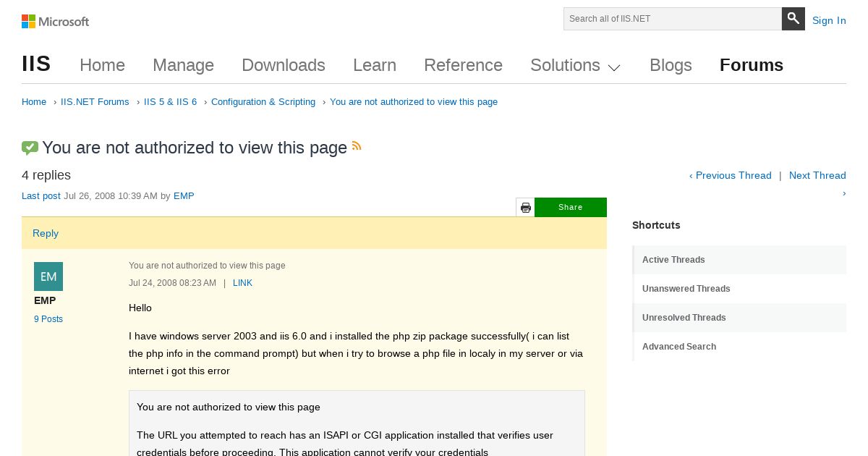The height and width of the screenshot is (456, 868).
Task: View EMP's 9 Posts link
Action: 48,319
